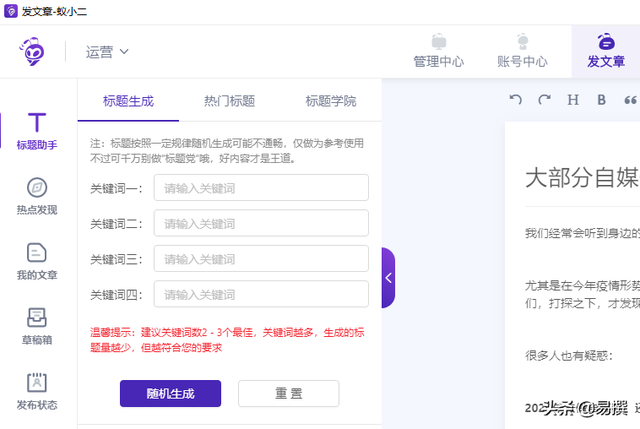Click the ant mascot logo
Viewport: 640px width, 429px height.
(x=32, y=51)
